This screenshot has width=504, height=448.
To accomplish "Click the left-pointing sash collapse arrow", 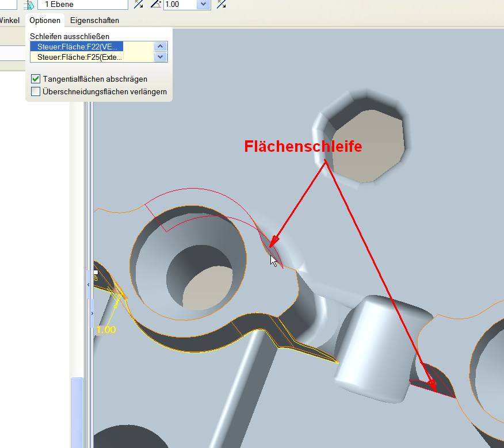I will pyautogui.click(x=89, y=285).
